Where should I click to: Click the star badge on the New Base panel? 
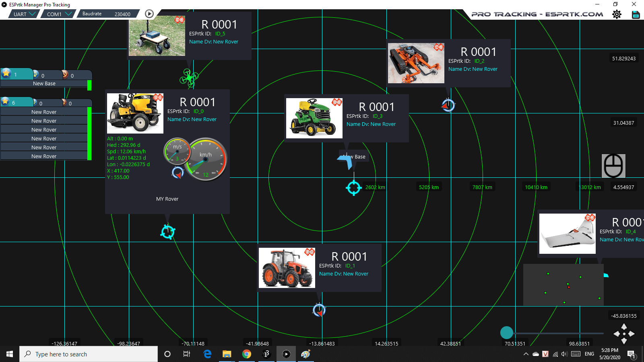click(x=6, y=74)
